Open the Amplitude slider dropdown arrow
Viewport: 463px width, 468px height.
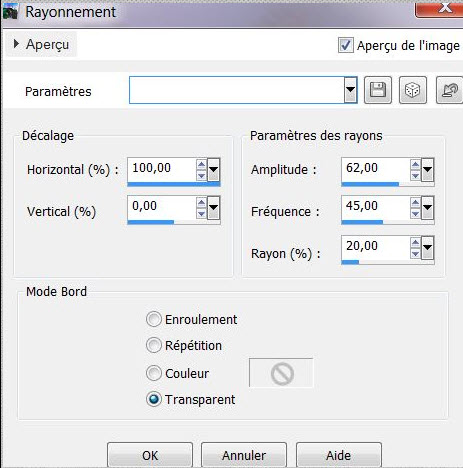427,170
